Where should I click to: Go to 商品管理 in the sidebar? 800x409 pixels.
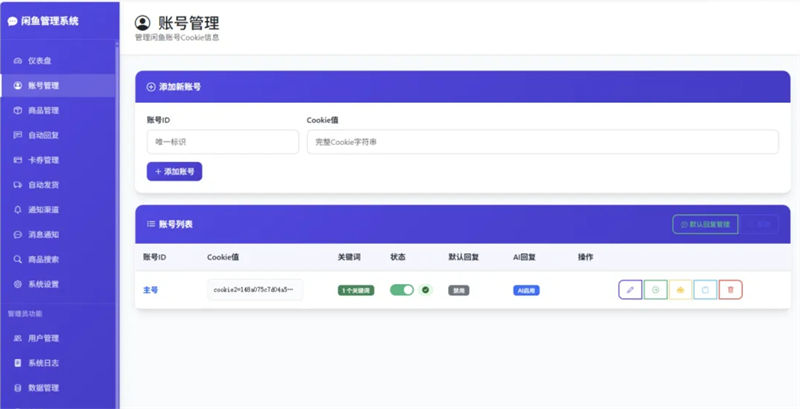pos(43,110)
